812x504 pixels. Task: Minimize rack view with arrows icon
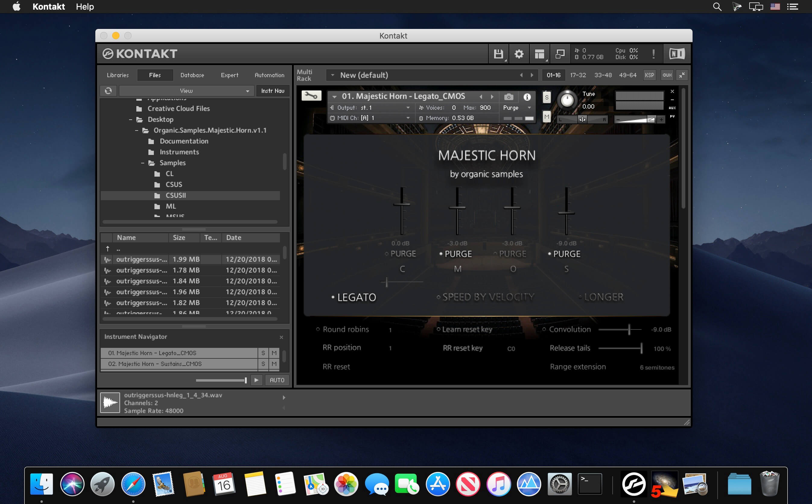682,75
